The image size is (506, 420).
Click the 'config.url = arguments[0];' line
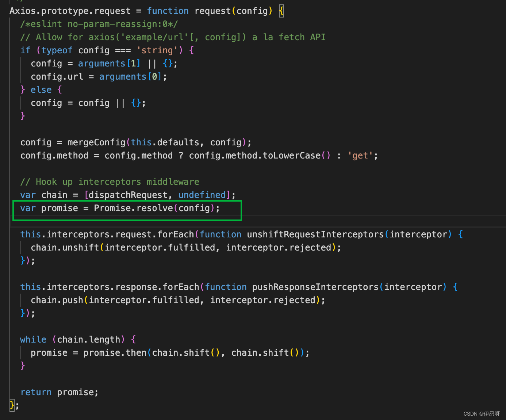[x=99, y=77]
